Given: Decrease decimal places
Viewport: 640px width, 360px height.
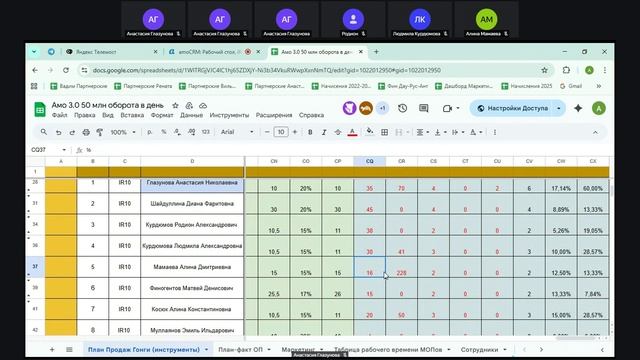Looking at the screenshot, I should (x=177, y=132).
